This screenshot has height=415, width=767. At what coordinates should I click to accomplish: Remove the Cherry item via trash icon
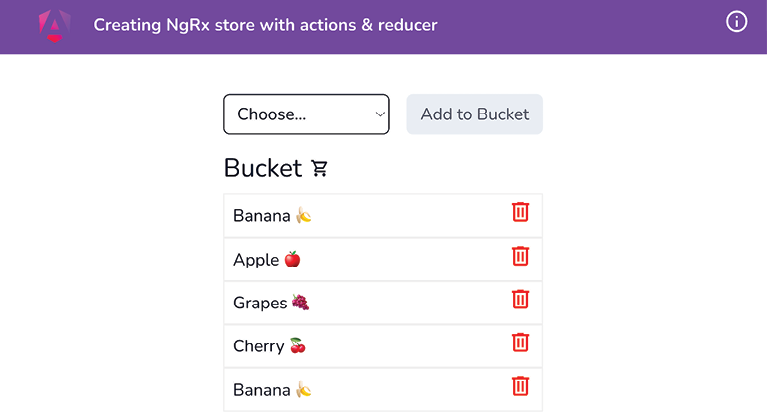point(520,342)
